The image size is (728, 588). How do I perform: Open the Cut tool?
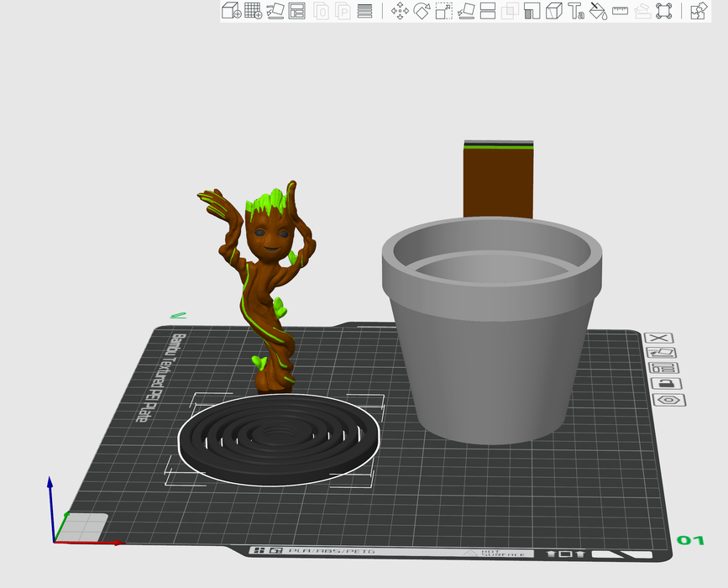[488, 11]
